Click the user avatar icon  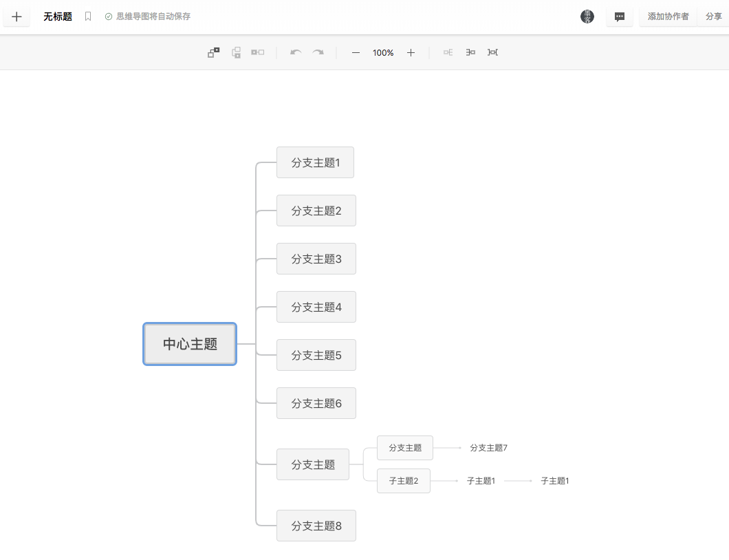tap(587, 17)
